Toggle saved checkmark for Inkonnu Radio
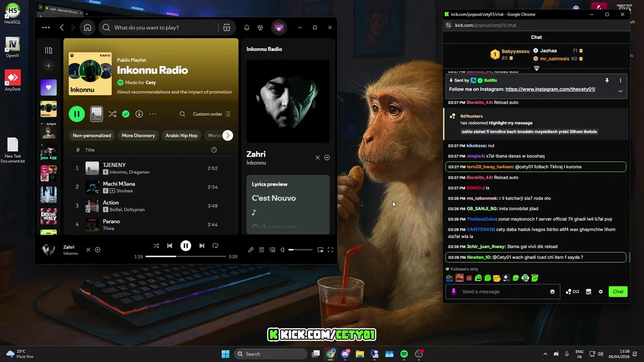This screenshot has height=362, width=644. pyautogui.click(x=126, y=114)
